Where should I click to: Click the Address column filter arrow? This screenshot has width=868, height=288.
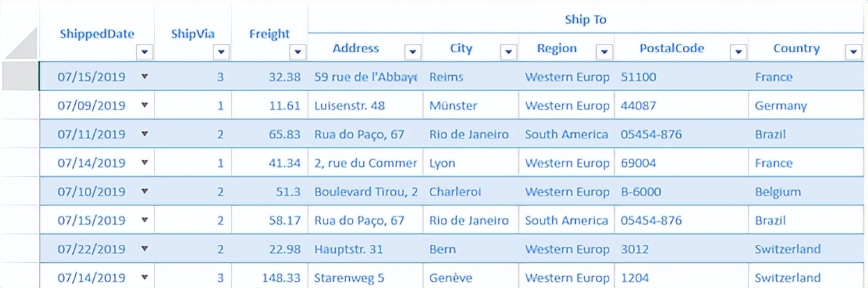(413, 51)
